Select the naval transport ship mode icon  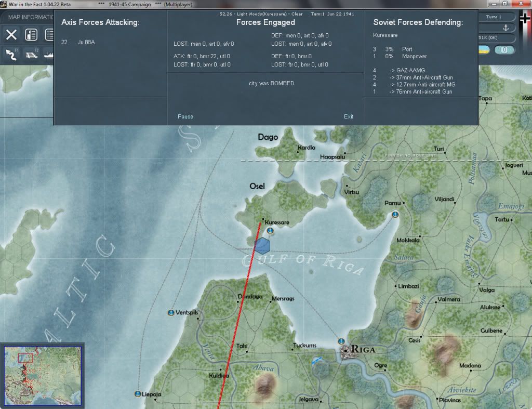(49, 54)
